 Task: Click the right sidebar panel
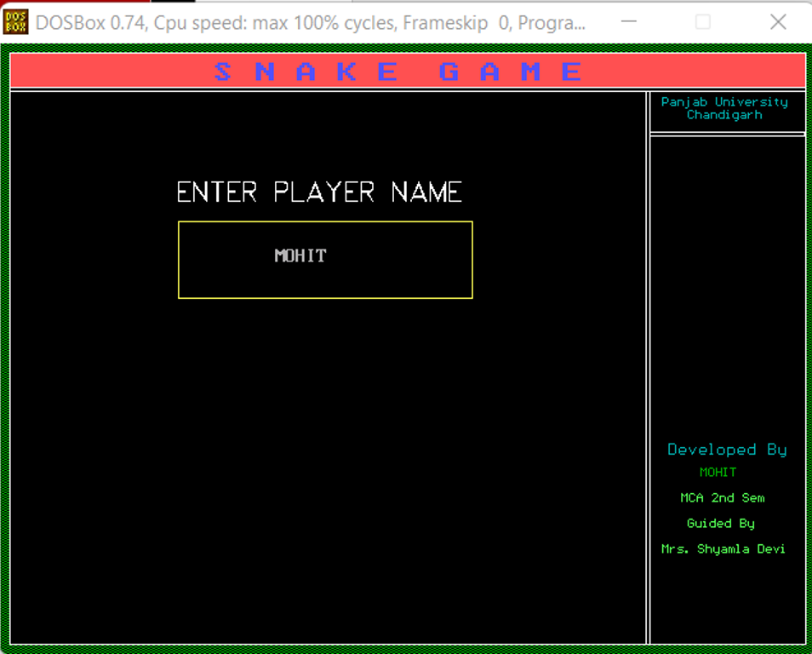(726, 298)
